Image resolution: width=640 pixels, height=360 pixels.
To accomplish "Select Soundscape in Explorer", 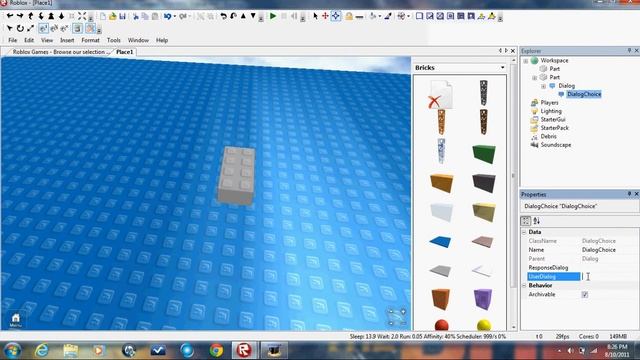I will (556, 145).
